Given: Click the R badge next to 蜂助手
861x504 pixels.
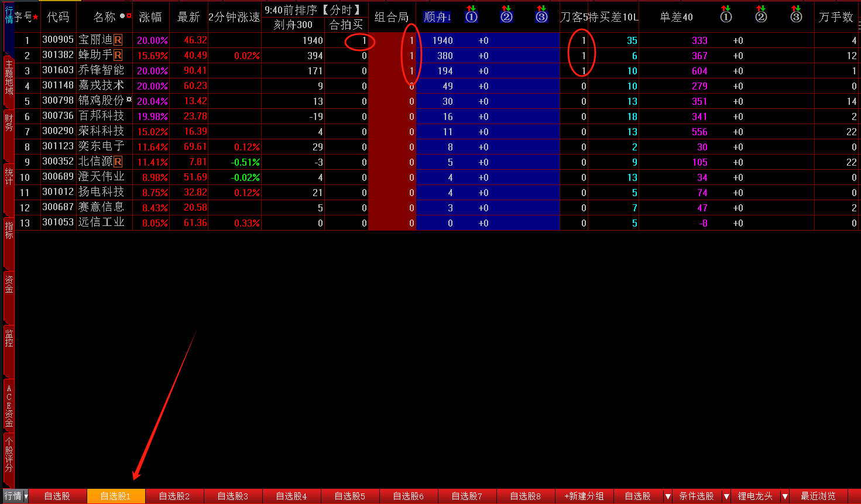Looking at the screenshot, I should coord(118,56).
